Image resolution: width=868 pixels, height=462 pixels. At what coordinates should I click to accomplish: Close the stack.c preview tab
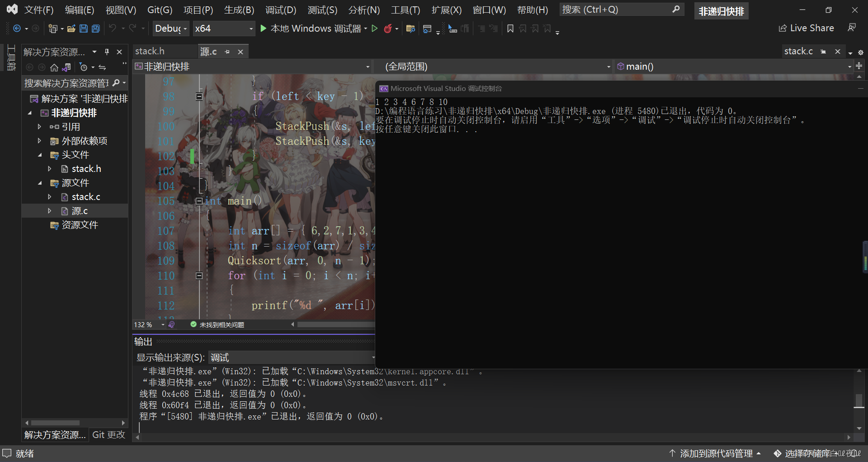point(838,52)
